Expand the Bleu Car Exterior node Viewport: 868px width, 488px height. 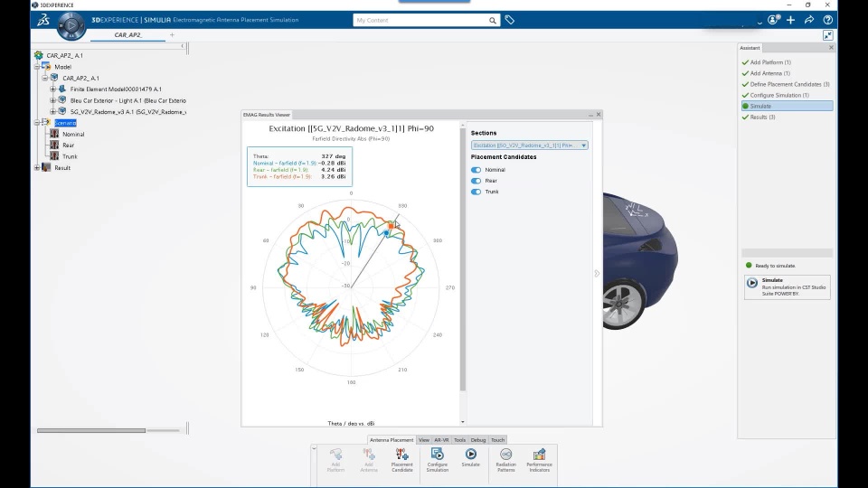point(53,100)
